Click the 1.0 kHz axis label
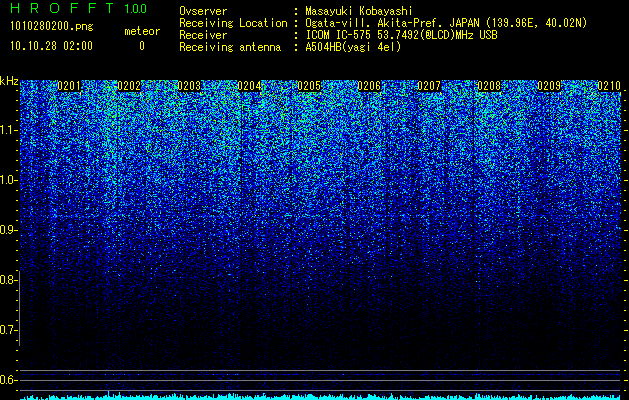629x400 pixels. click(x=8, y=180)
